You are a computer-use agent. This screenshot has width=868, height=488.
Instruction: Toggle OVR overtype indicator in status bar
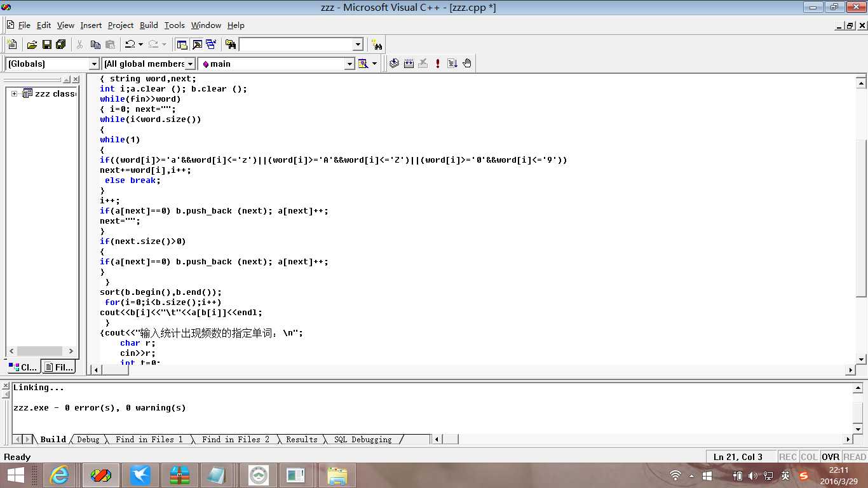pos(830,457)
